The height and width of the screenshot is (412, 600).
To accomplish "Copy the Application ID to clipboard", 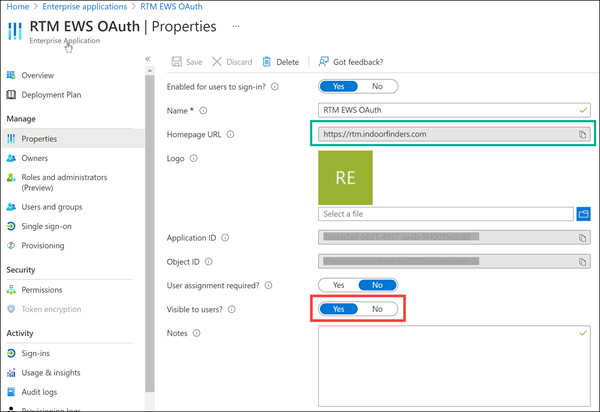I will pos(582,238).
